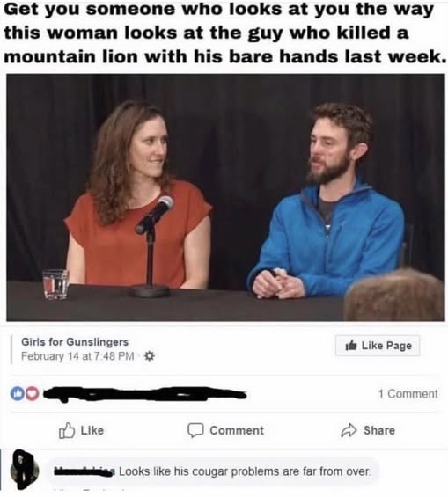Image resolution: width=448 pixels, height=497 pixels.
Task: Share this post
Action: tap(368, 430)
